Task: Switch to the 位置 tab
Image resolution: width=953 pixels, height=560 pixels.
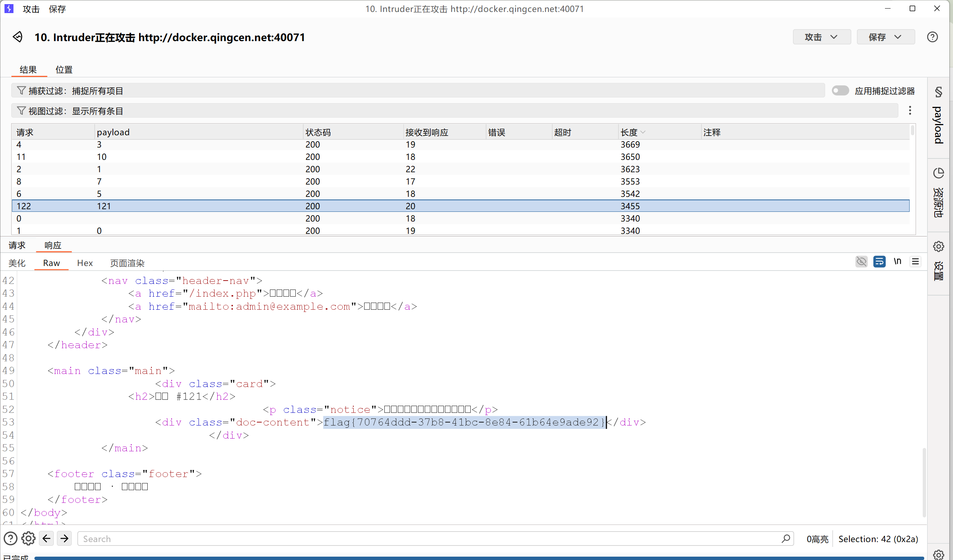Action: click(x=64, y=69)
